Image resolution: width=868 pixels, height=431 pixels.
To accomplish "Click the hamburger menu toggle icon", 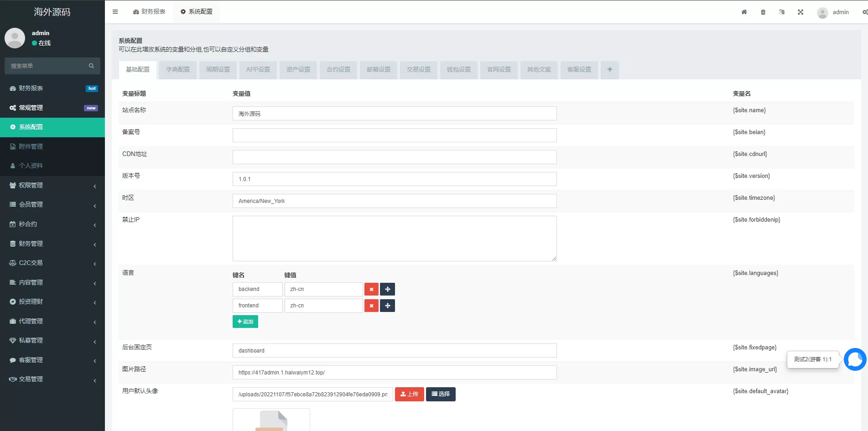I will pos(115,12).
